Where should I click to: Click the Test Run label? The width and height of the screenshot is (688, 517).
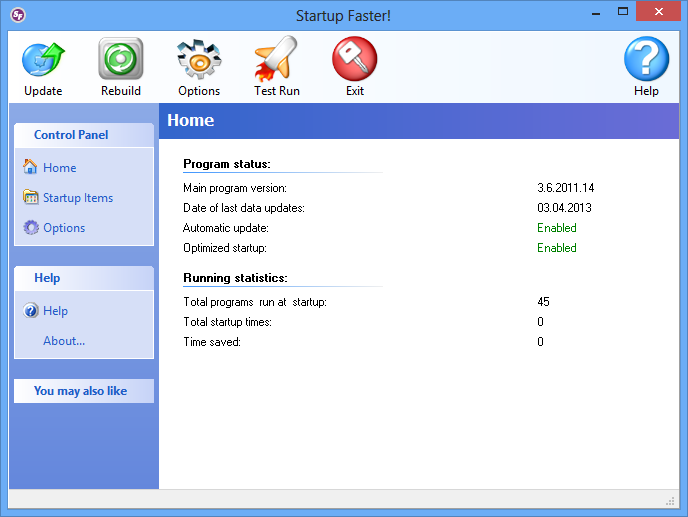277,91
